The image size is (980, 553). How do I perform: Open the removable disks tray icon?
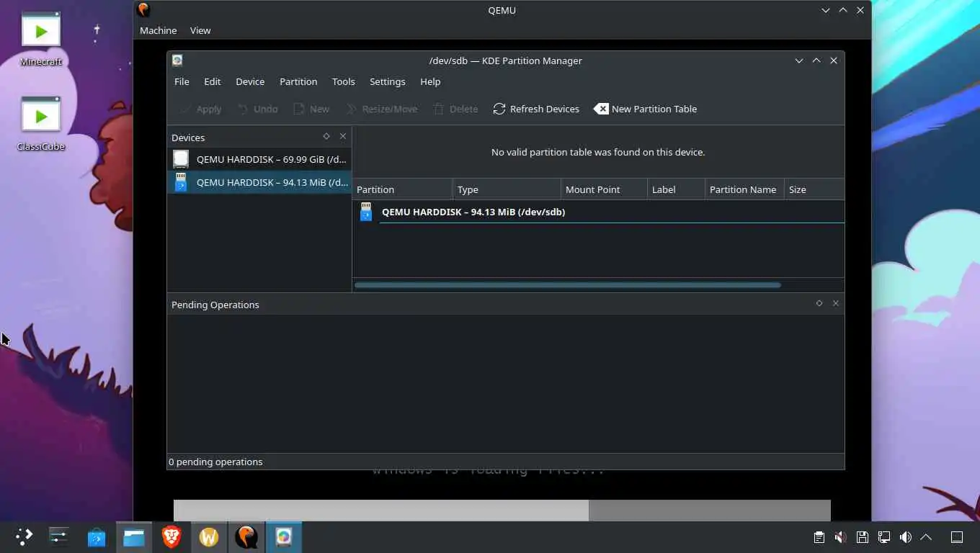pyautogui.click(x=862, y=537)
